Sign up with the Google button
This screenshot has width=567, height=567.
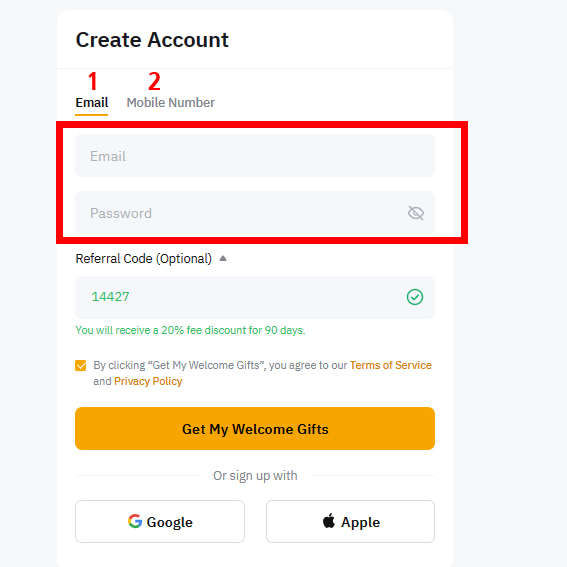(x=160, y=521)
